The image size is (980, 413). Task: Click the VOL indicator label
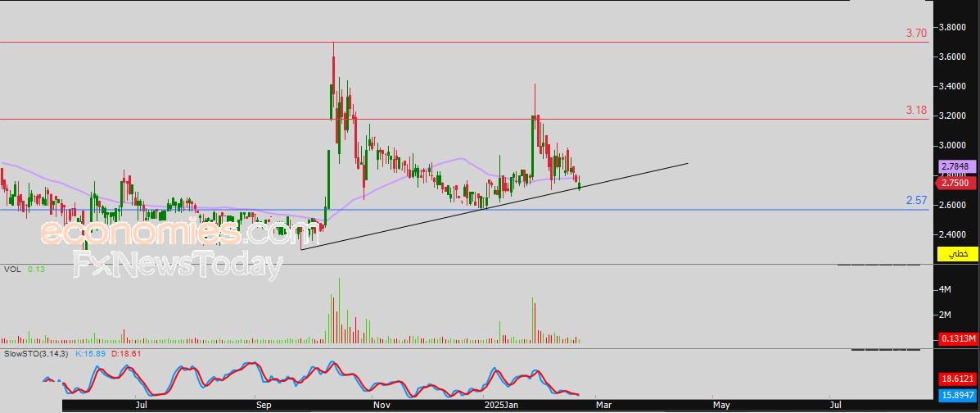coord(11,270)
